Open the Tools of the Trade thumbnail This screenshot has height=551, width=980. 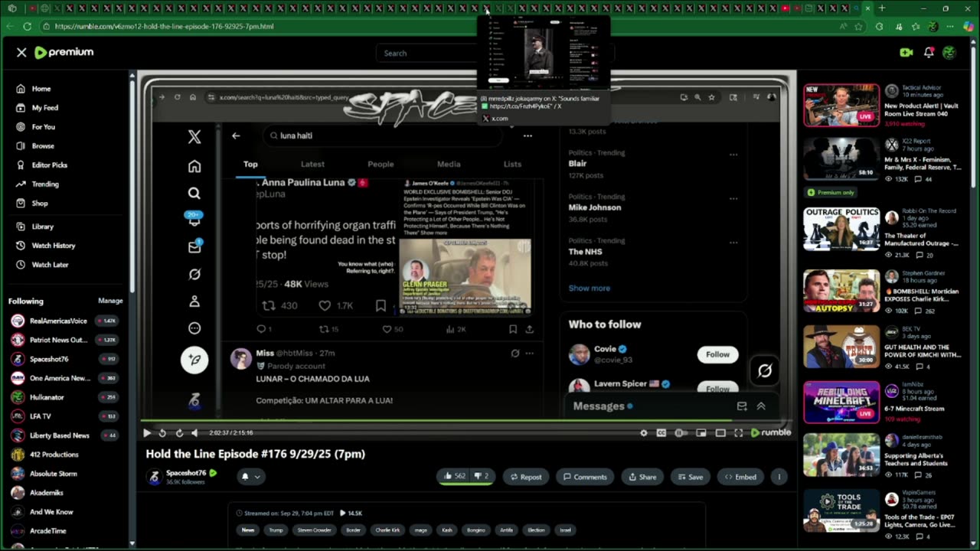(x=841, y=510)
